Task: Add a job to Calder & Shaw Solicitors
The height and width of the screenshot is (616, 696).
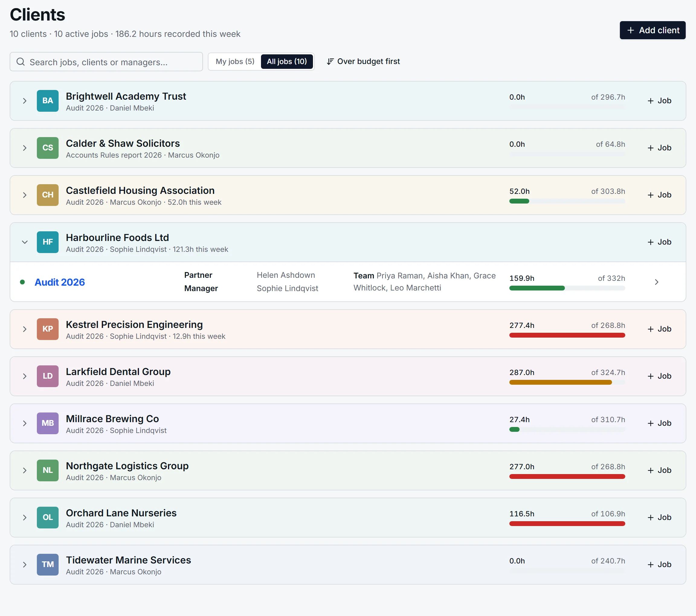Action: [659, 148]
